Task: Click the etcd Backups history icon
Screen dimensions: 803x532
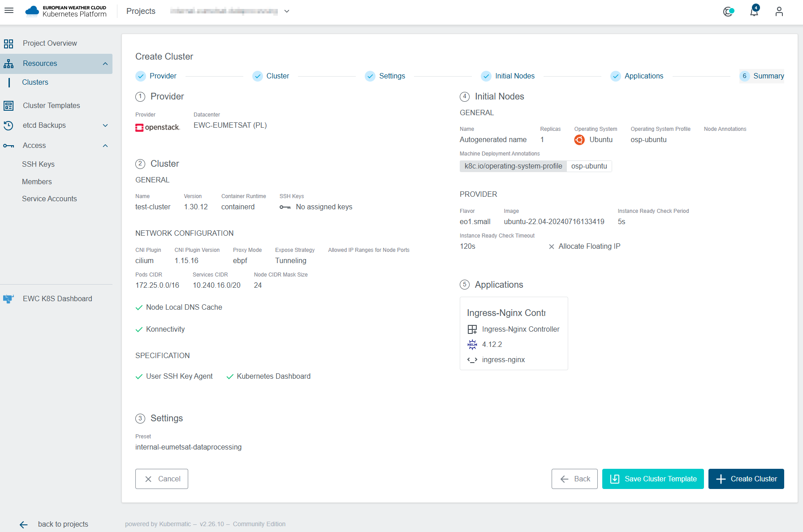Action: (x=9, y=125)
